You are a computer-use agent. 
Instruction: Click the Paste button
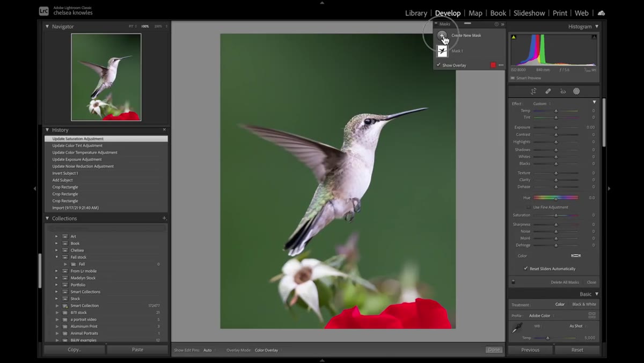click(137, 350)
